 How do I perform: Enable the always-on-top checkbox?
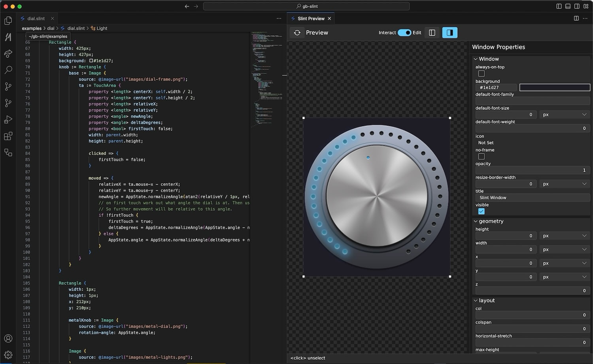481,74
